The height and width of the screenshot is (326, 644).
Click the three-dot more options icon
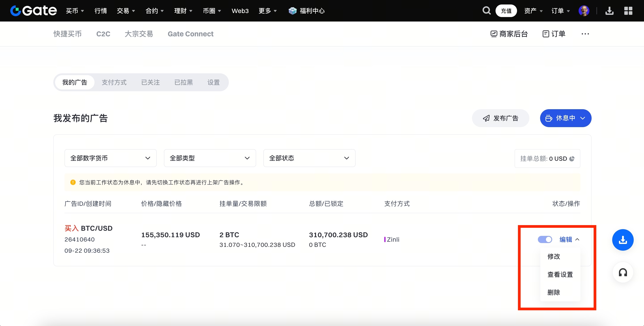pos(585,34)
